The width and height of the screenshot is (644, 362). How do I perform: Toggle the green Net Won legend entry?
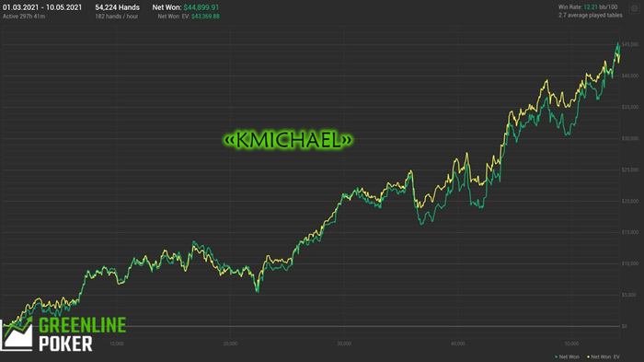[567, 356]
